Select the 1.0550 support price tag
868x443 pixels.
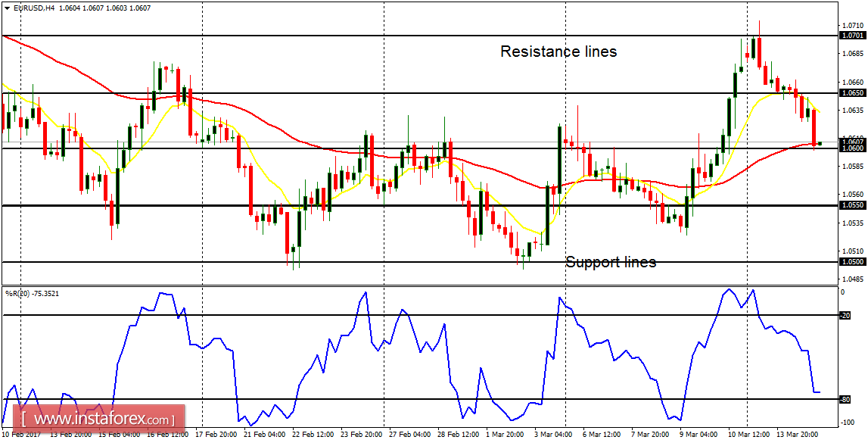pos(851,204)
